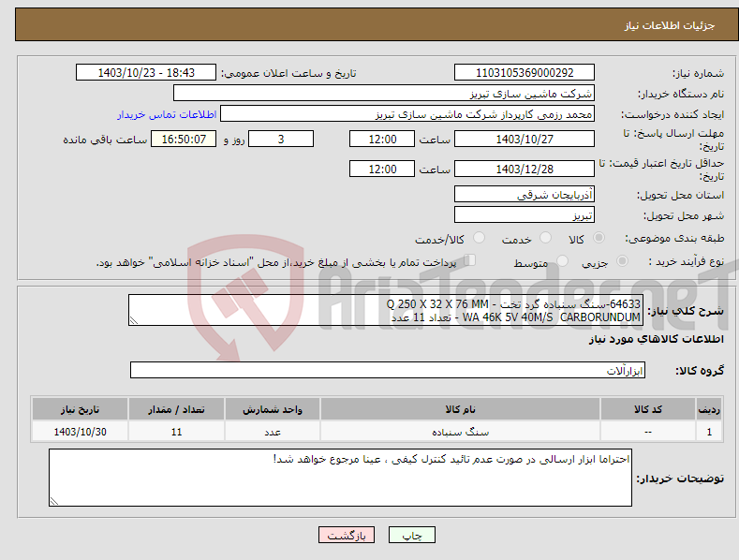This screenshot has height=560, width=739.
Task: Click the page header جزئیات اطلاعات نیاز
Action: (x=670, y=25)
